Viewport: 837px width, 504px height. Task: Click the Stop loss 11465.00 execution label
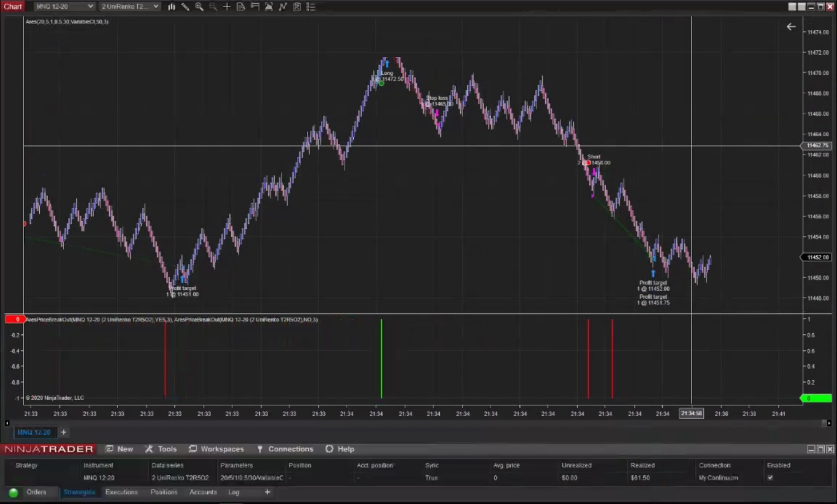point(438,101)
